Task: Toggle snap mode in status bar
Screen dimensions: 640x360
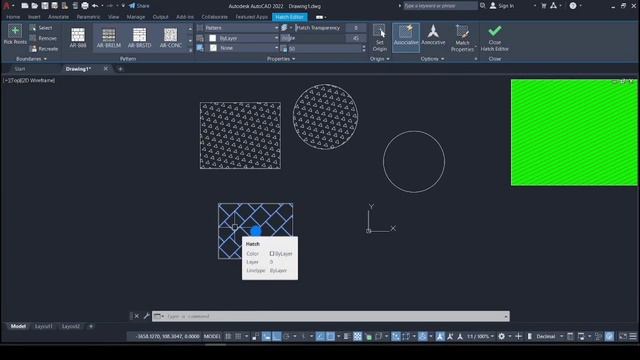Action: [x=238, y=336]
